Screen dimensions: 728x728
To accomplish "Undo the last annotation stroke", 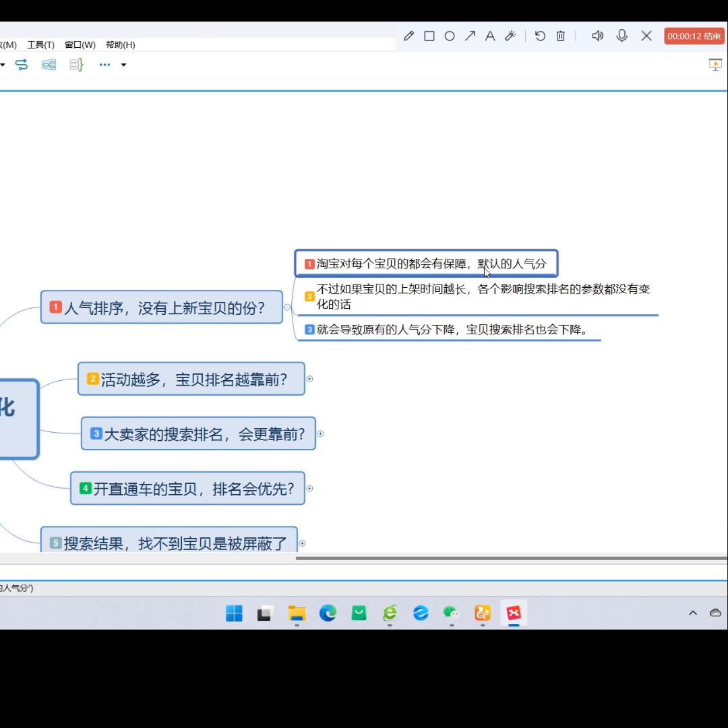I will (x=540, y=36).
